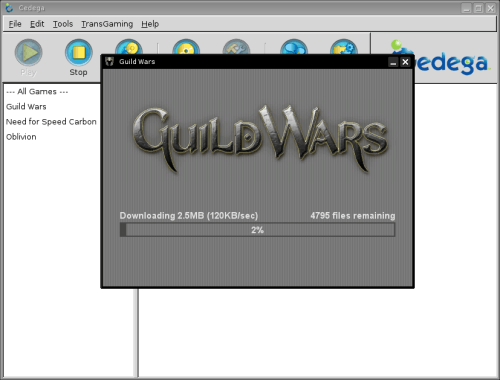This screenshot has height=380, width=500.
Task: Open the Edit menu
Action: 37,24
